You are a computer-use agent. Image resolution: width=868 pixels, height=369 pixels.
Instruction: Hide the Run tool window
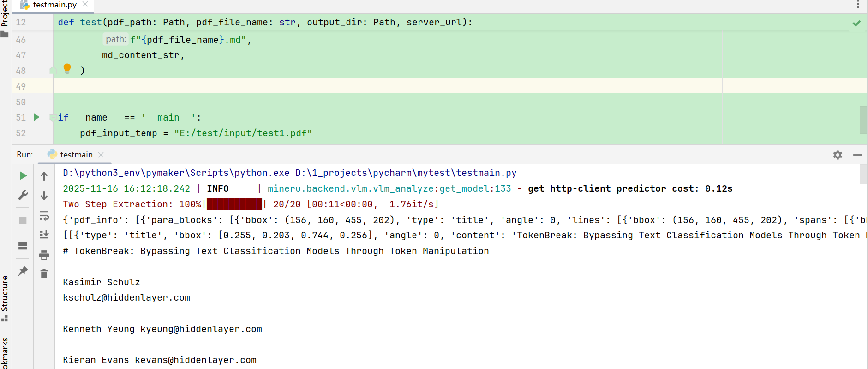click(x=857, y=155)
